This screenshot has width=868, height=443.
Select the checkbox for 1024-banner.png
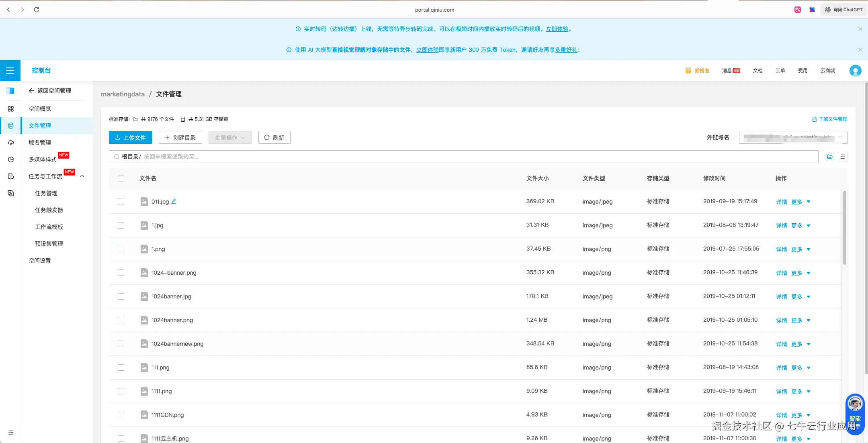click(x=121, y=273)
